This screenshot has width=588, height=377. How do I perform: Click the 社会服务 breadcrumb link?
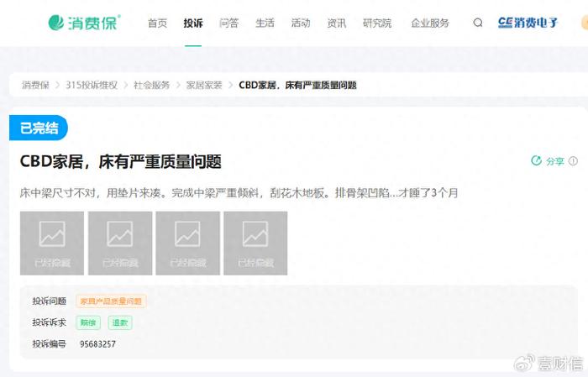pos(152,85)
